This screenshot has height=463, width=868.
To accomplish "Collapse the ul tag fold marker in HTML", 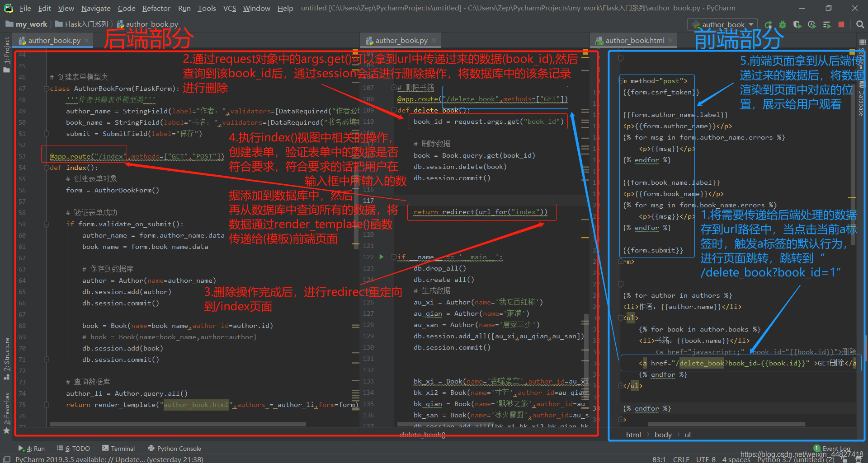I will (x=621, y=318).
